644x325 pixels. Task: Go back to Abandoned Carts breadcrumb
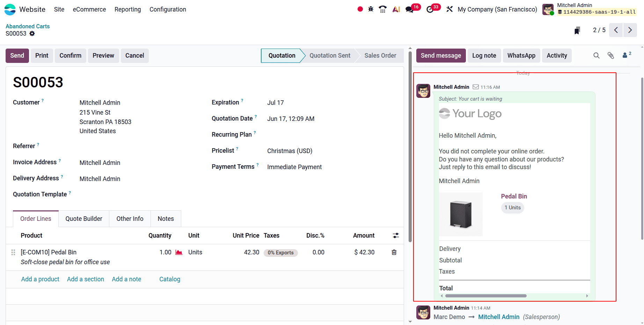[x=28, y=26]
